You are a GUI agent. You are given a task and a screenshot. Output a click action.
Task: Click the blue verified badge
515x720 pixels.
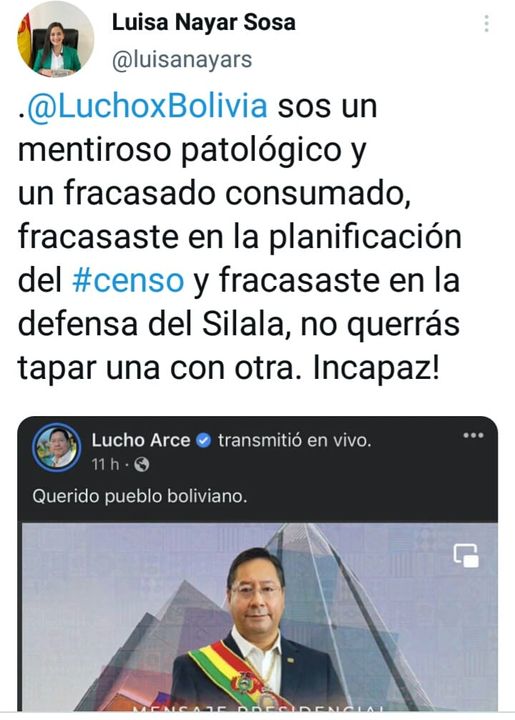coord(204,441)
